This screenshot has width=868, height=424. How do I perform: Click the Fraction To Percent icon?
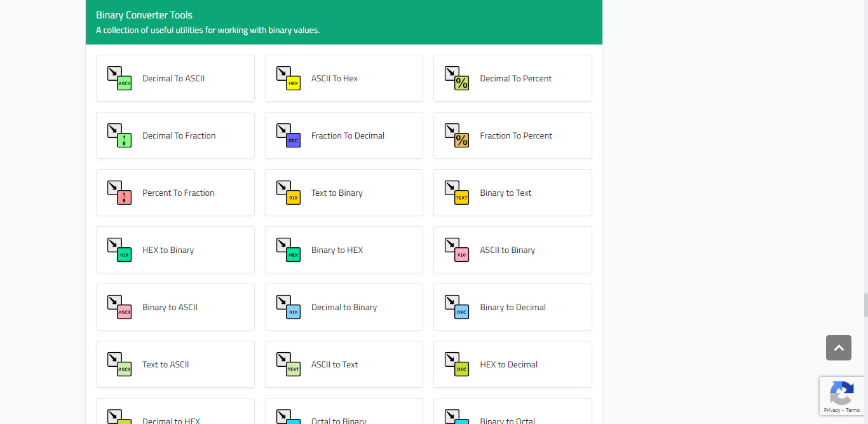point(457,135)
